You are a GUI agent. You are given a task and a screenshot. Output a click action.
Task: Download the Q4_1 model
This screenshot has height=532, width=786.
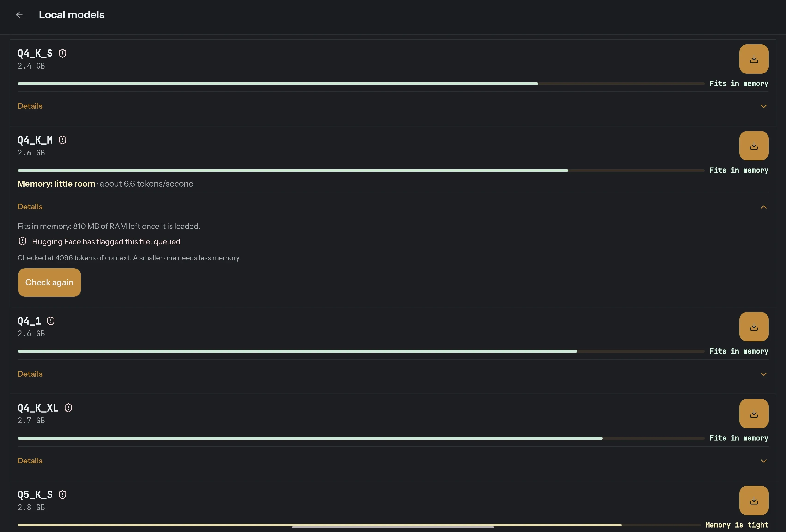[x=754, y=327]
